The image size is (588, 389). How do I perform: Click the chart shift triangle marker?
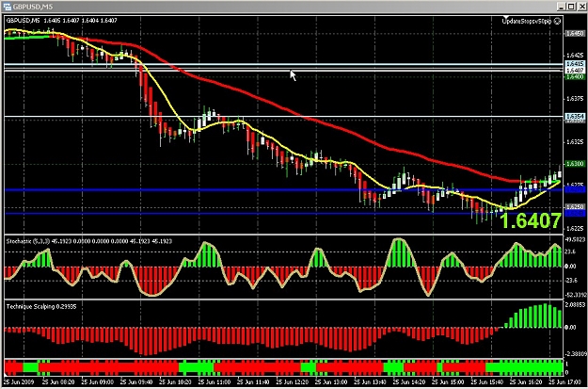coord(505,18)
